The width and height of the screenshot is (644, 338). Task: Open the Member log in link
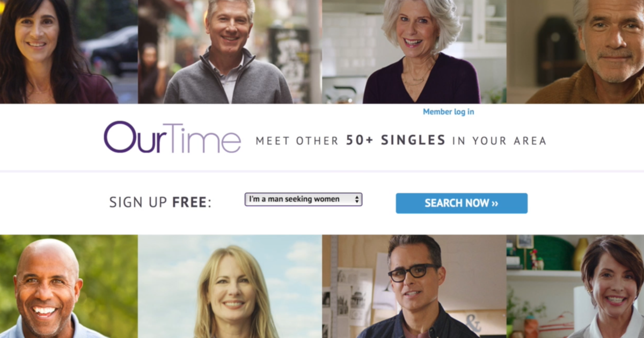[449, 112]
